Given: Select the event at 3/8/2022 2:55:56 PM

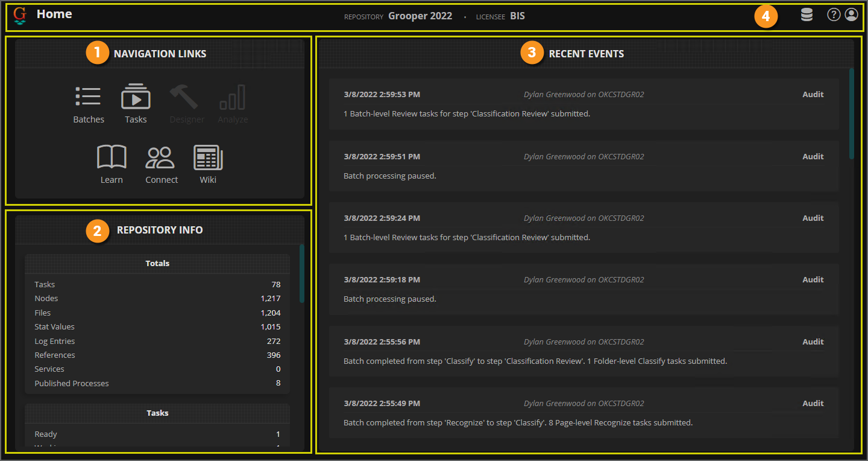Looking at the screenshot, I should click(x=584, y=351).
